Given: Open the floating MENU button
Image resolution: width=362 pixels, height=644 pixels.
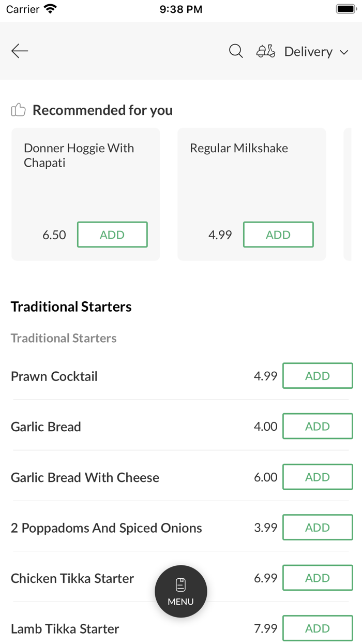Looking at the screenshot, I should 181,591.
